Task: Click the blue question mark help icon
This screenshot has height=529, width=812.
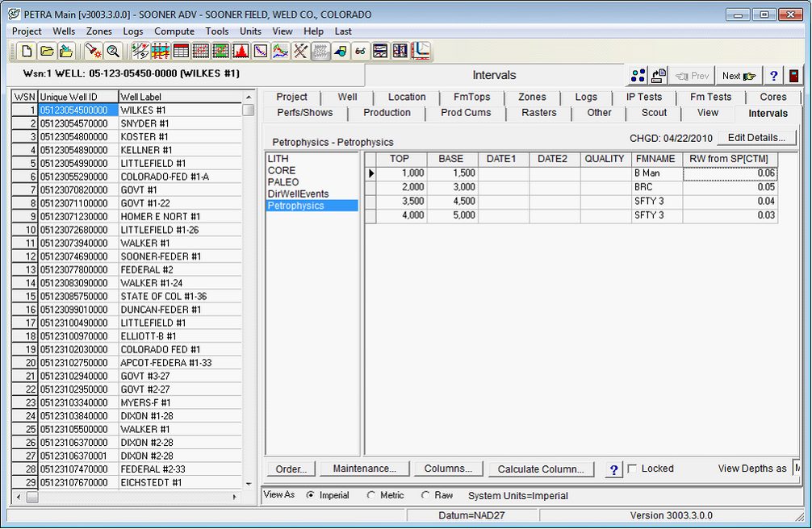Action: click(773, 75)
